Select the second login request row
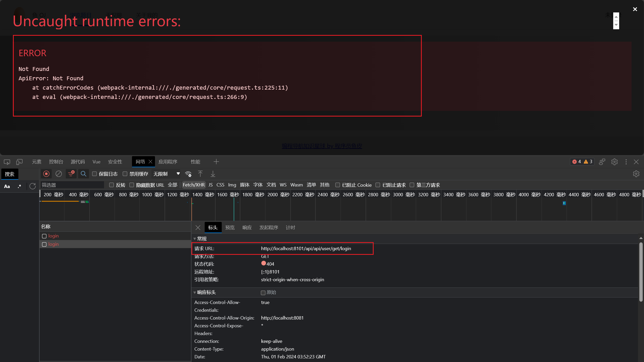Image resolution: width=644 pixels, height=362 pixels. (115, 244)
